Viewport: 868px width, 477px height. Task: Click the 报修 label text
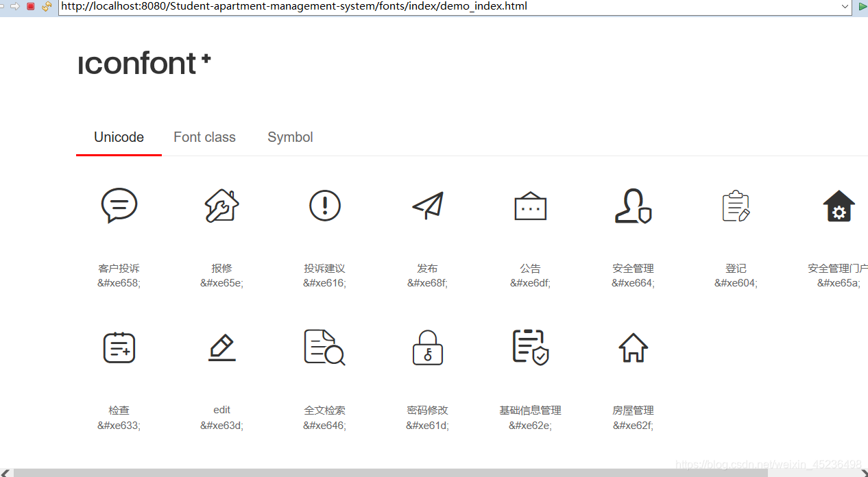(222, 269)
